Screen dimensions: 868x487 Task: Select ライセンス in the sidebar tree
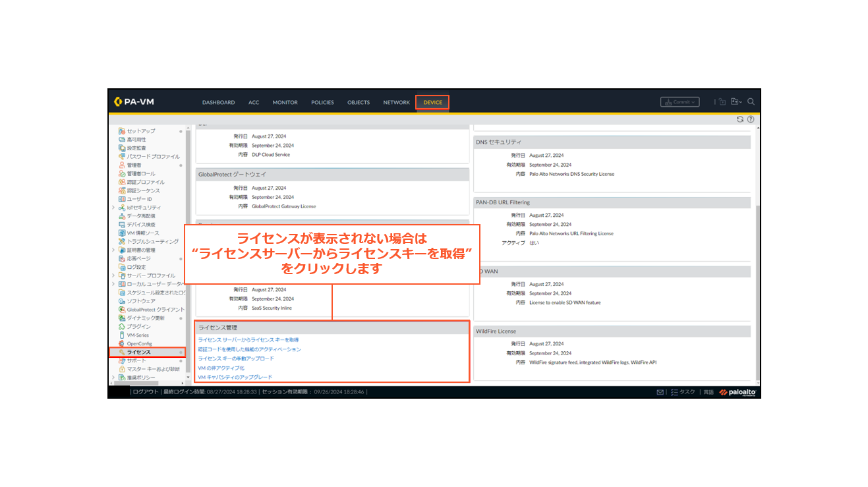[148, 353]
